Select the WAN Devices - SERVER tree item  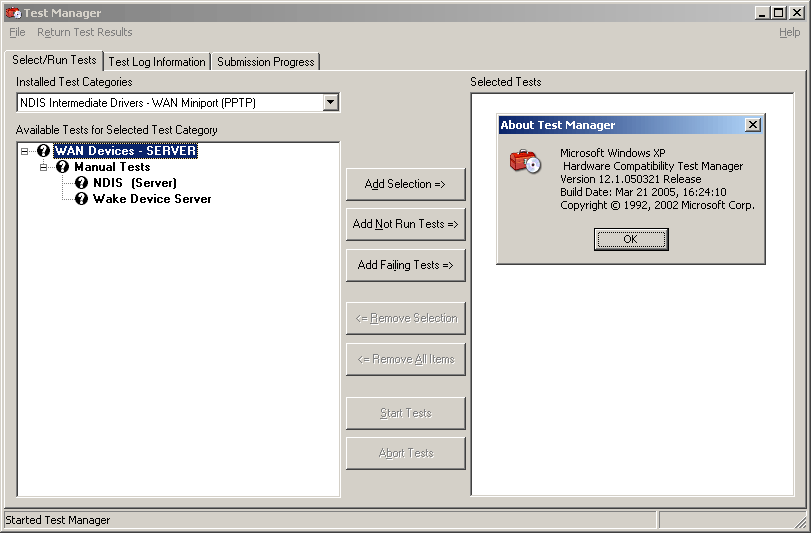(x=125, y=151)
